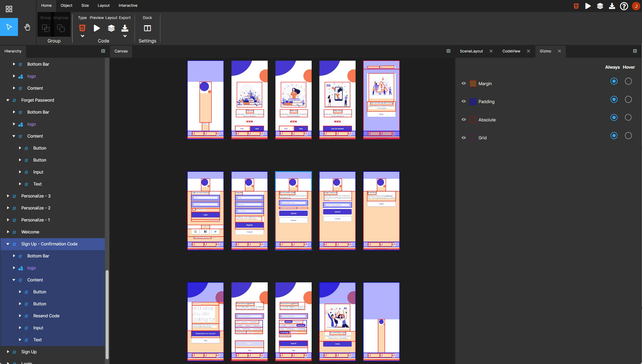
Task: Click the Absolute color swatch
Action: tap(473, 120)
